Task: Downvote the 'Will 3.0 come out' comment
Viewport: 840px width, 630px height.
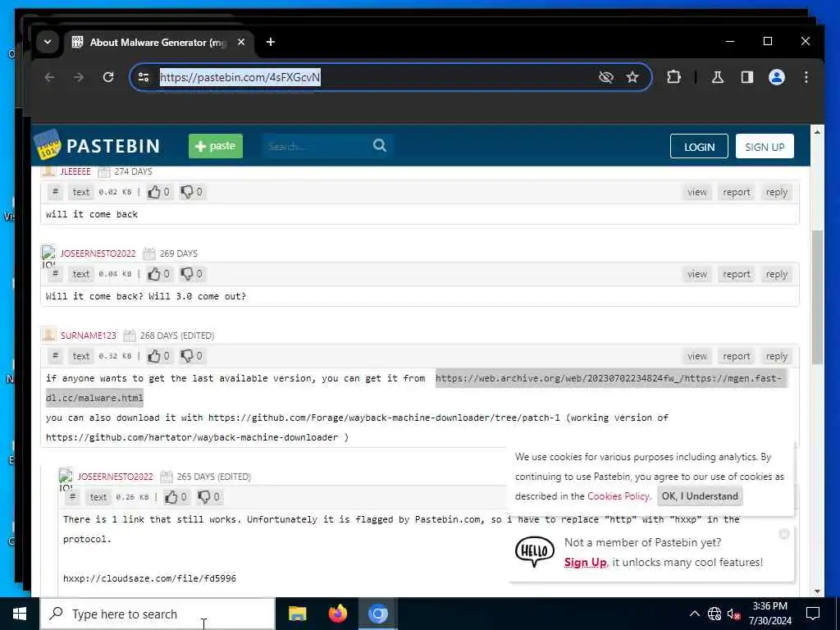Action: point(191,274)
